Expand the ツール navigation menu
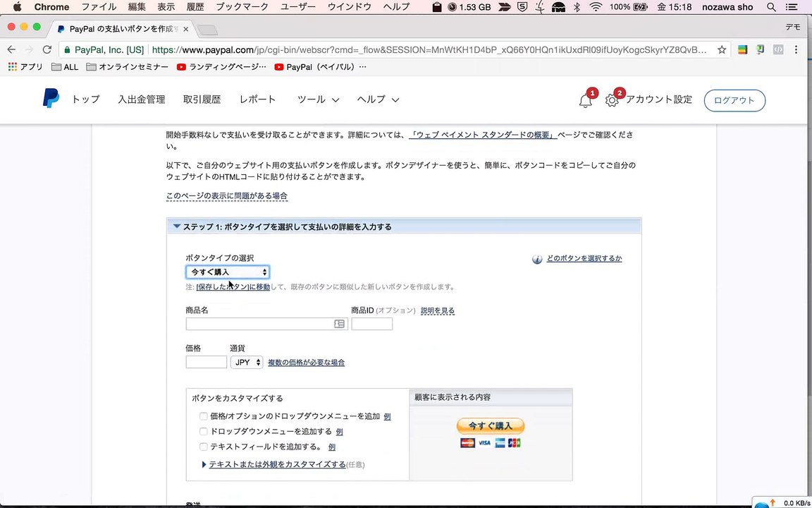Screen dimensions: 812x508 point(318,99)
